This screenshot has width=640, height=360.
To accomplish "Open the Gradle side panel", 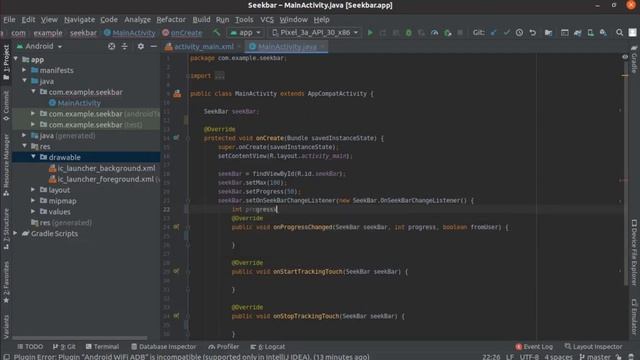I will tap(634, 60).
